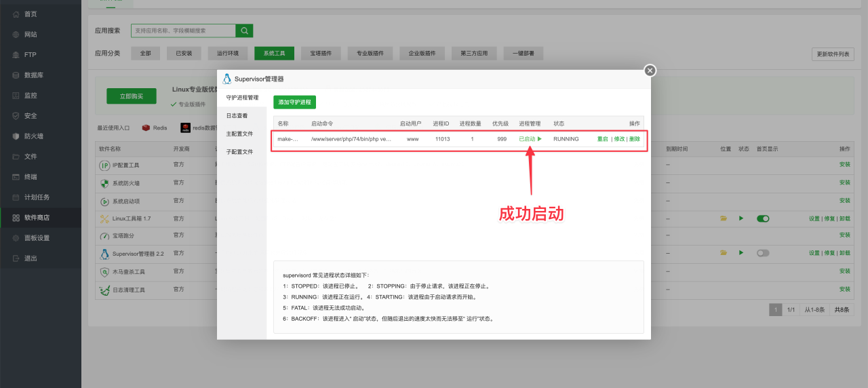This screenshot has height=388, width=868.
Task: Click play status icon in Linux工具箱 row
Action: coord(741,218)
